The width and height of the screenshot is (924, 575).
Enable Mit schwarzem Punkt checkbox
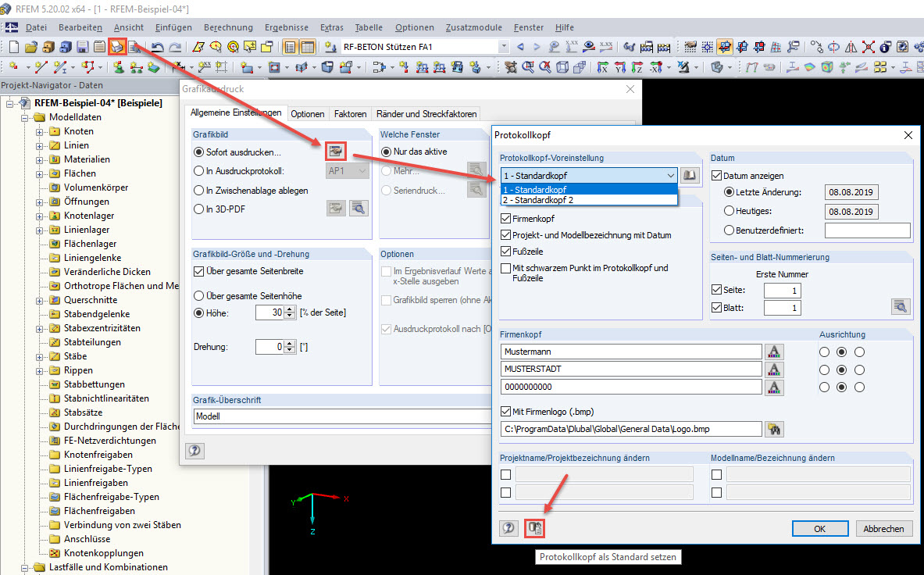[505, 268]
